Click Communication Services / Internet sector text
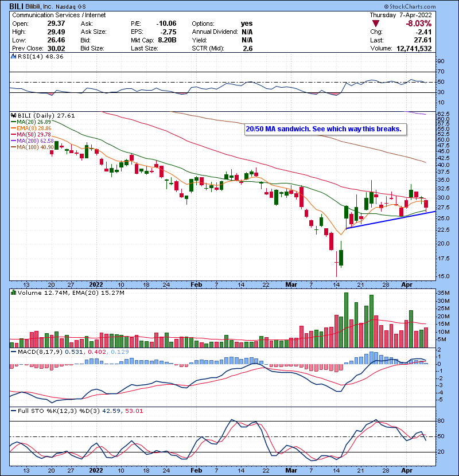Screen dimensions: 459x476 (x=59, y=15)
